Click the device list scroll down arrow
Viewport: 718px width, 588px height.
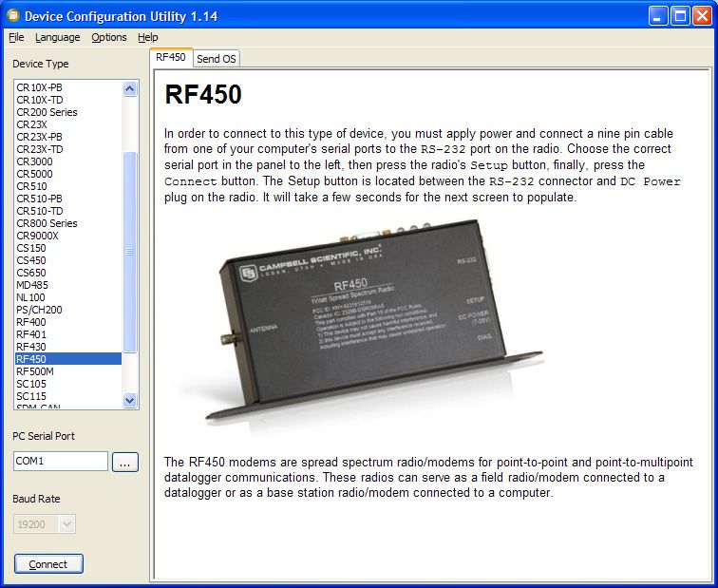(x=130, y=400)
